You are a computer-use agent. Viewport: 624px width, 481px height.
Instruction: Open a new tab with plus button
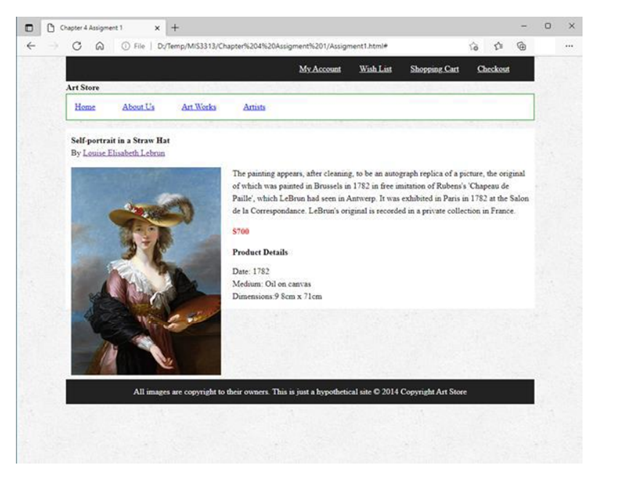[x=175, y=28]
